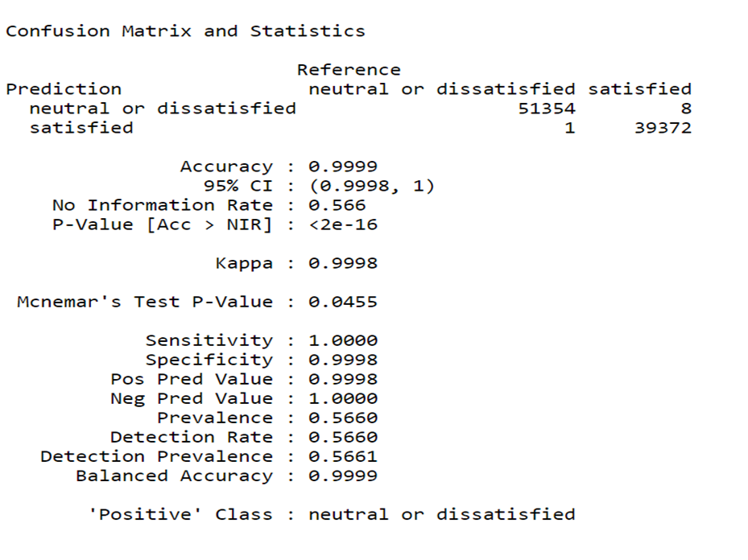Click the Specificity label

coord(209,360)
